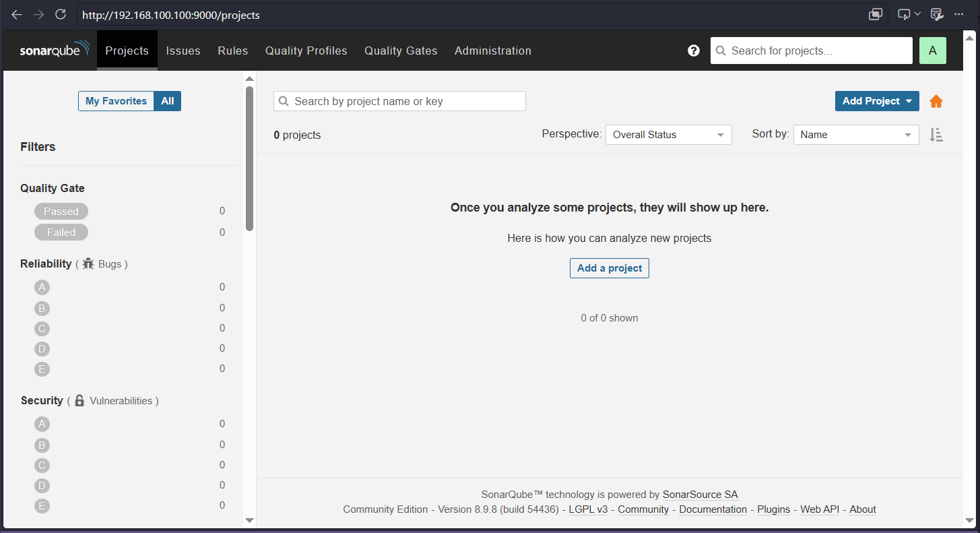Select the My Favorites toggle
Image resolution: width=980 pixels, height=533 pixels.
pos(116,101)
